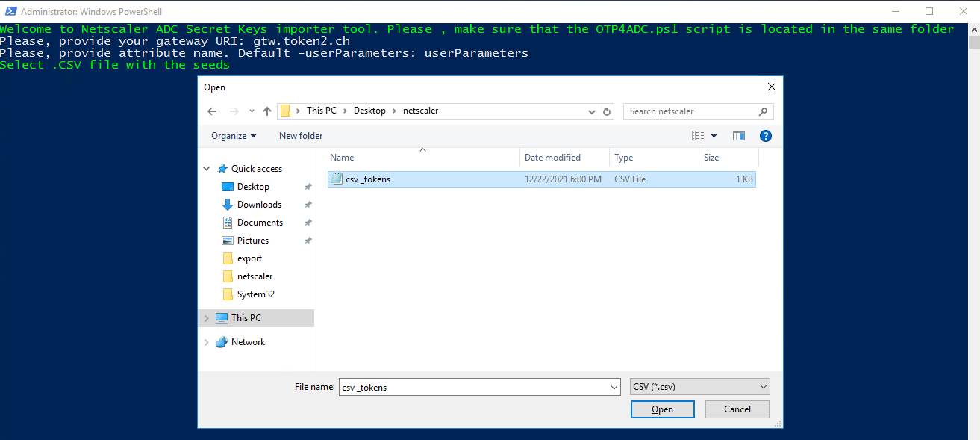Open Pictures in Quick access

pos(253,241)
